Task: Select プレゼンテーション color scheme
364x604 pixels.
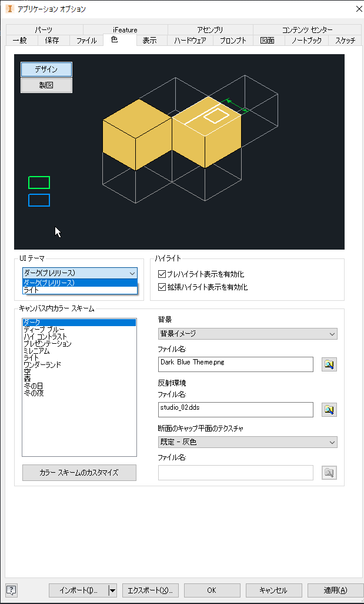Action: (79, 343)
